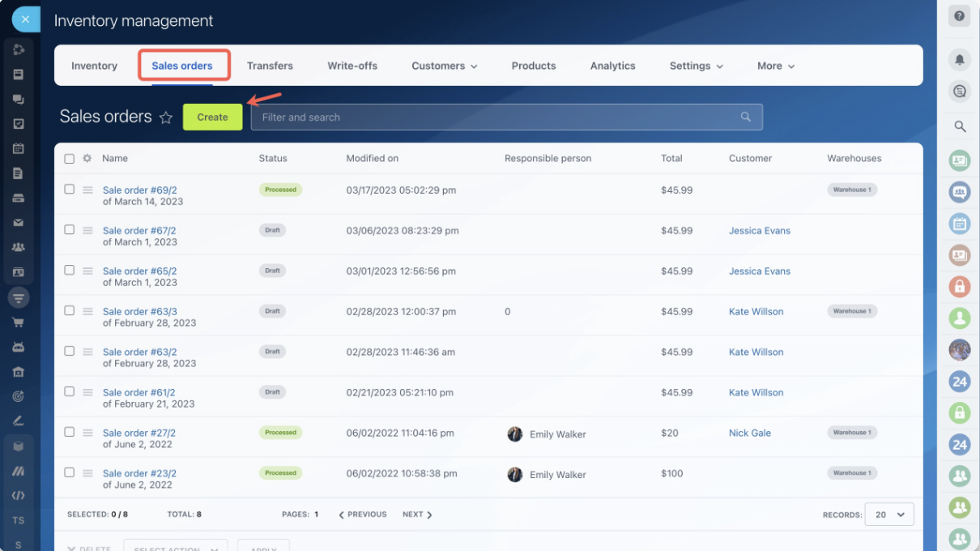Viewport: 980px width, 551px height.
Task: Open the Records per page dropdown
Action: pos(888,515)
